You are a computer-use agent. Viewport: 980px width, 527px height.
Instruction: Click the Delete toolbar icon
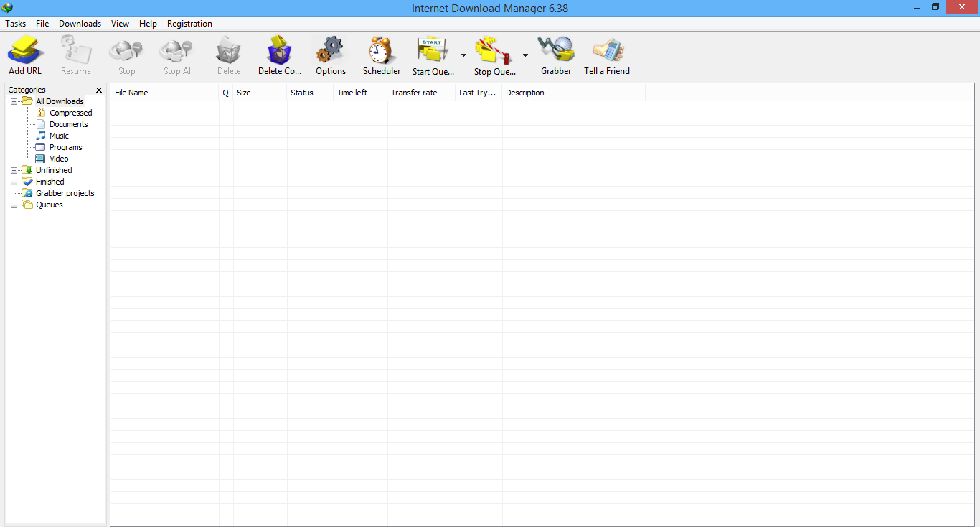click(x=229, y=50)
